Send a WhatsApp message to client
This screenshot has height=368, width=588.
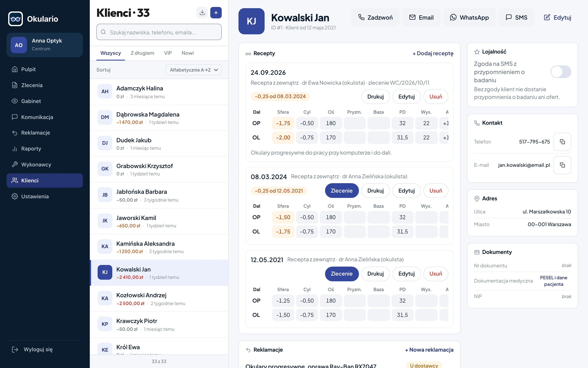[x=469, y=17]
